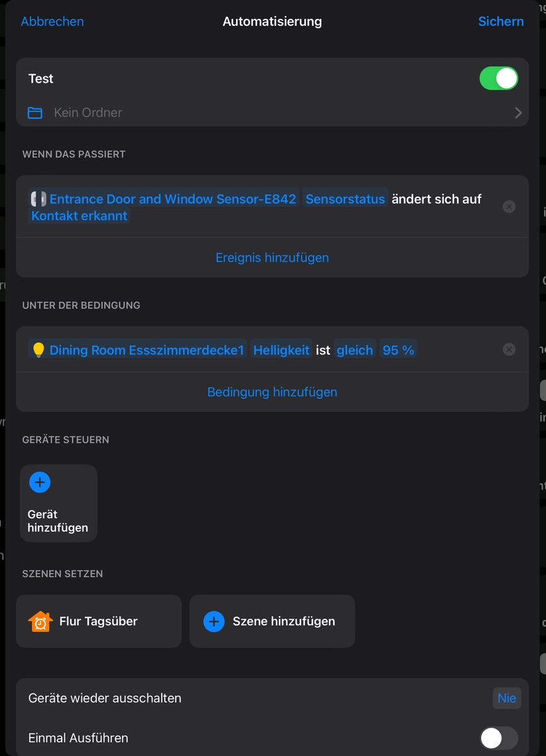
Task: Open the Nie auto-off duration selector
Action: point(506,698)
